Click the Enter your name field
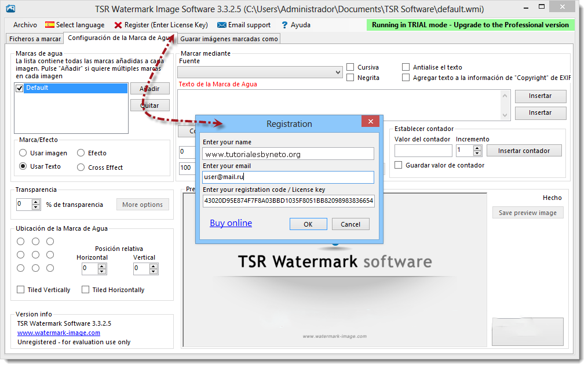Viewport: 588px width, 368px height. (x=288, y=154)
